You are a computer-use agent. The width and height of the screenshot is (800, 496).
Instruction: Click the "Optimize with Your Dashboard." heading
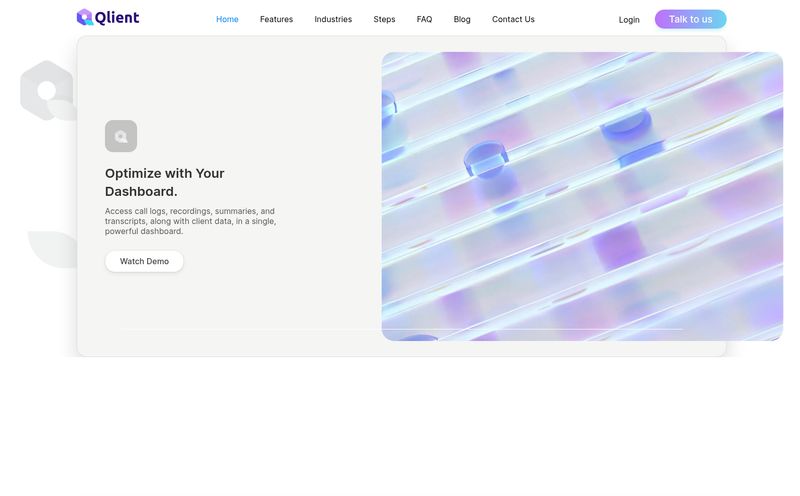click(x=165, y=182)
